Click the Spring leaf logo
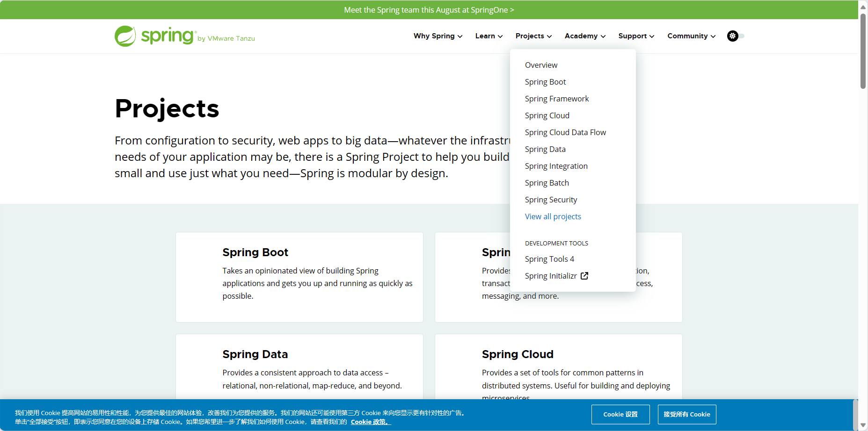 (x=125, y=36)
